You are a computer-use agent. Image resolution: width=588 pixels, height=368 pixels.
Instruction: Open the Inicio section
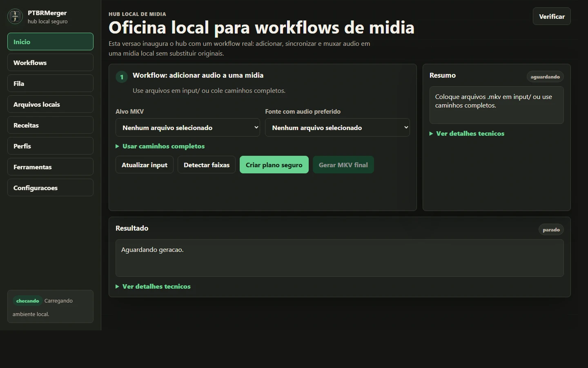tap(50, 42)
